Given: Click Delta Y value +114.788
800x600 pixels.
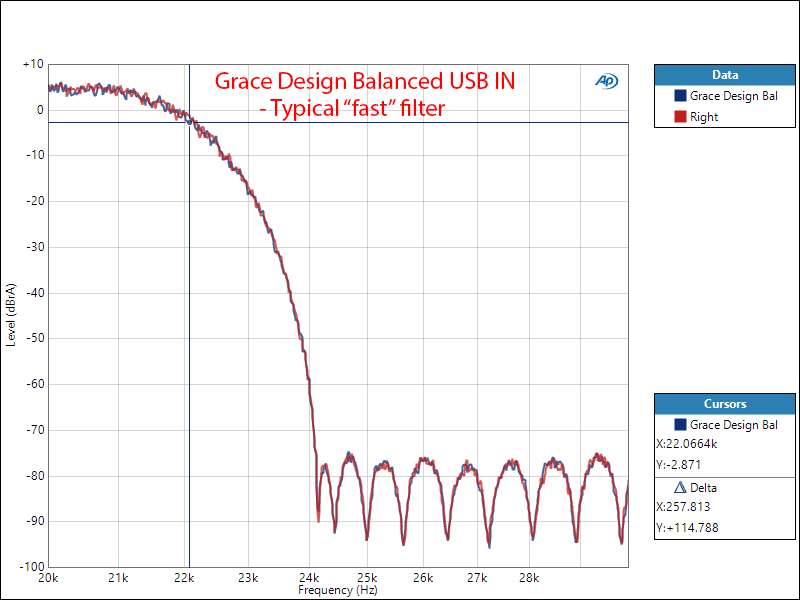Looking at the screenshot, I should click(687, 528).
